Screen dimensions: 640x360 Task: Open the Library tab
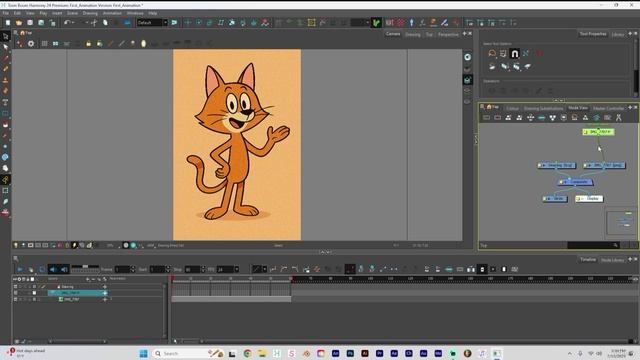618,35
